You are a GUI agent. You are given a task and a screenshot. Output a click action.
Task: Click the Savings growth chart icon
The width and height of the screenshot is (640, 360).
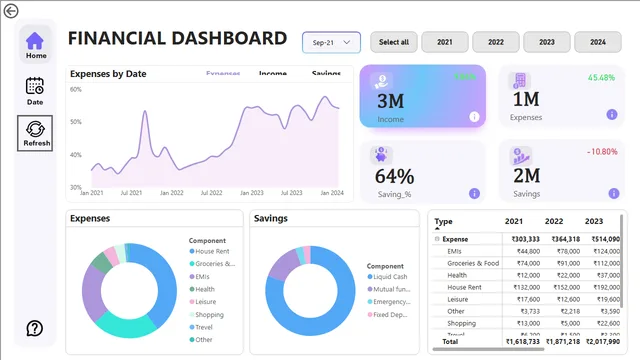[x=521, y=156]
